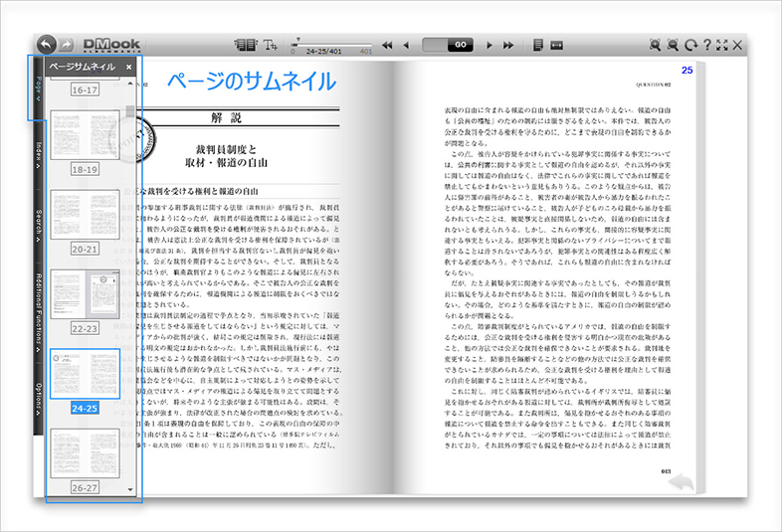This screenshot has height=532, width=782.
Task: Click the zoom out magnifier
Action: coord(673,45)
